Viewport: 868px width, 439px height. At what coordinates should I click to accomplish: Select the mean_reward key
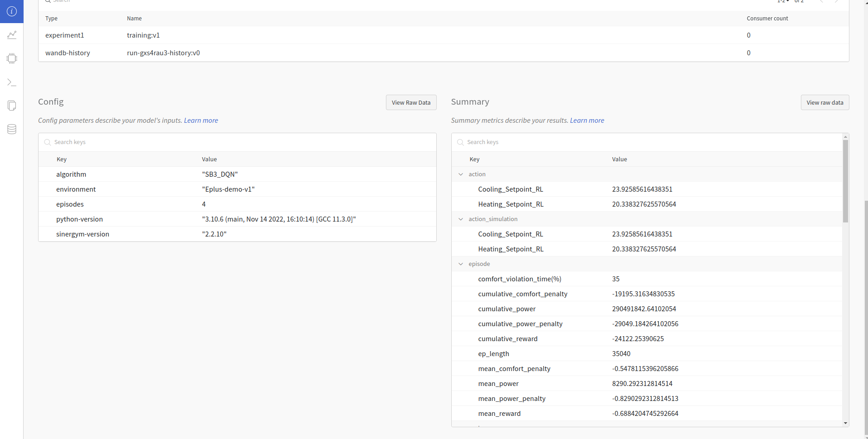[x=499, y=414]
